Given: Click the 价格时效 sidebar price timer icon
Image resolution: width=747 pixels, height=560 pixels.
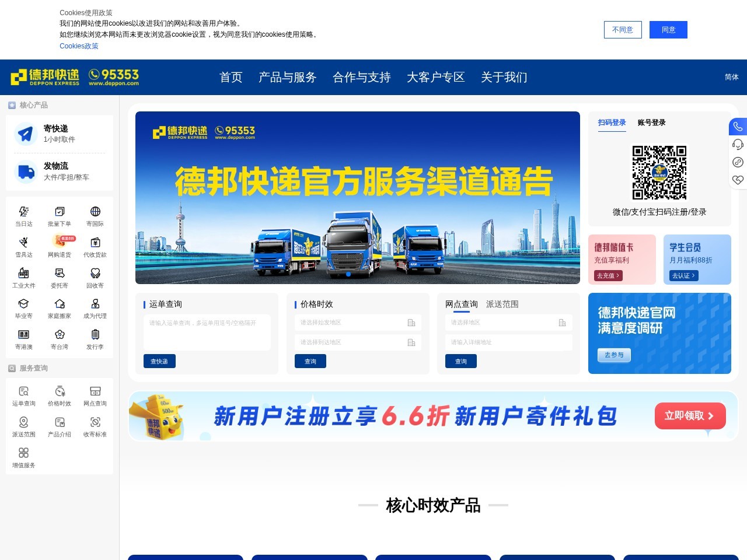Looking at the screenshot, I should [x=60, y=391].
